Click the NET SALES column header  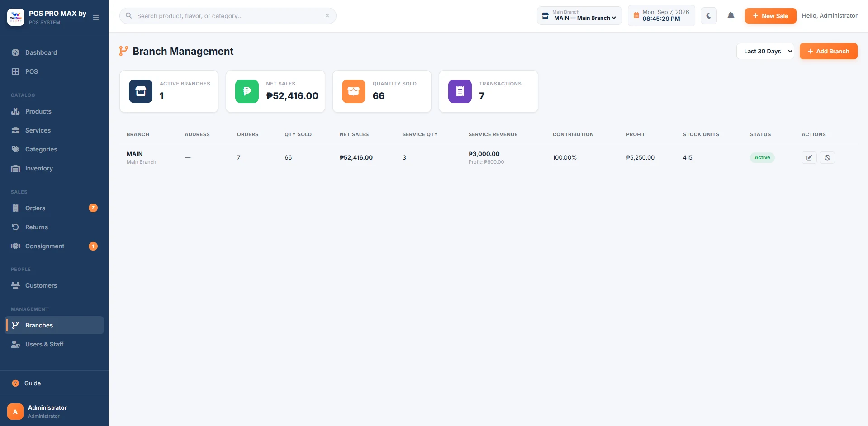pos(354,134)
